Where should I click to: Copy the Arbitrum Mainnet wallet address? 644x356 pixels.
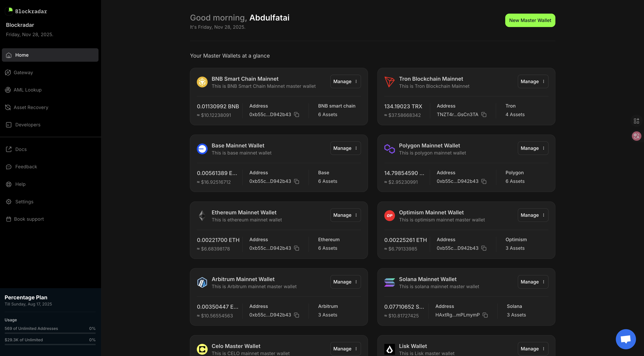(296, 315)
